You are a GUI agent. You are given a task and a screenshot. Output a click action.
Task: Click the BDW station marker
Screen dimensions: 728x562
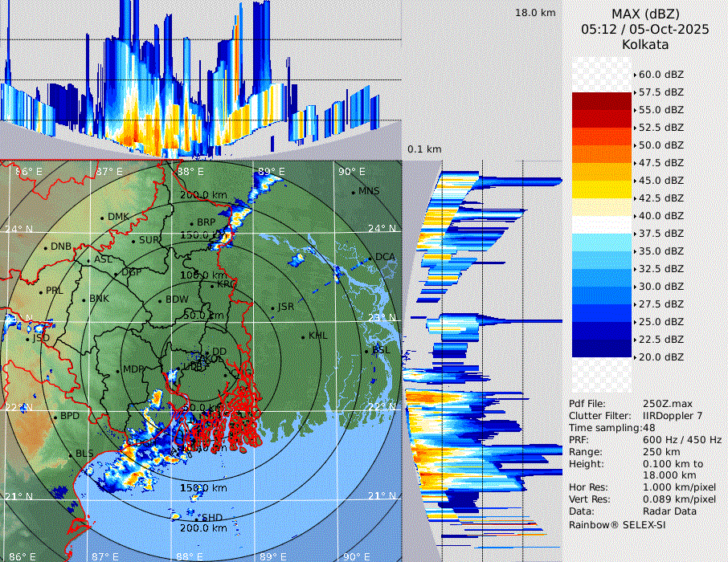point(160,300)
